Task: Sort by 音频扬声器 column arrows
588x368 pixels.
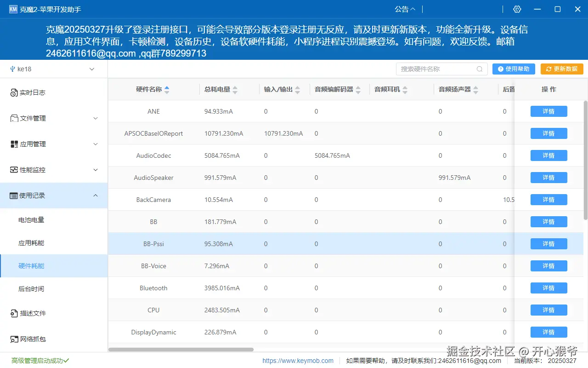Action: click(x=476, y=90)
